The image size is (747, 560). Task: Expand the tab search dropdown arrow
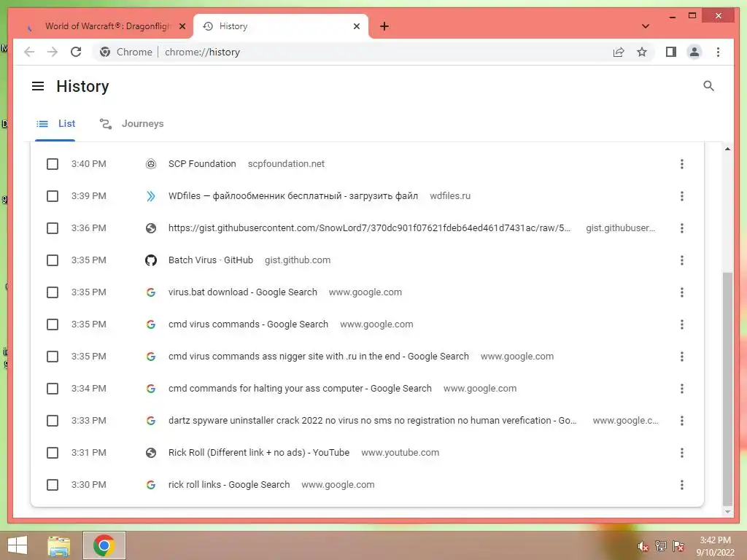pyautogui.click(x=646, y=26)
